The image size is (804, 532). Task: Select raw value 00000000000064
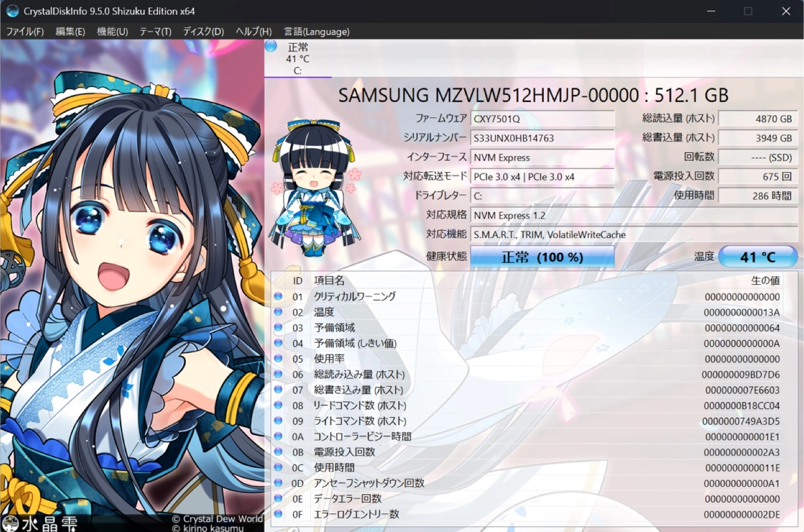pos(742,328)
